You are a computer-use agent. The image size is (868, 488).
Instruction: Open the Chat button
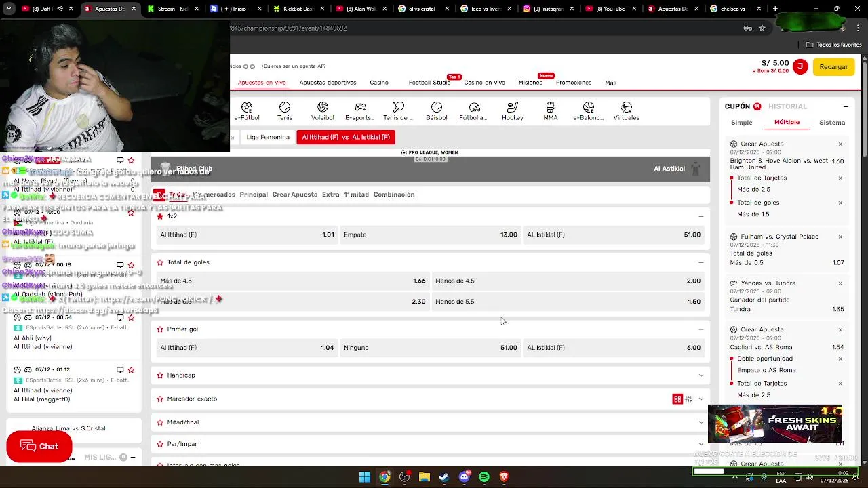(x=39, y=446)
